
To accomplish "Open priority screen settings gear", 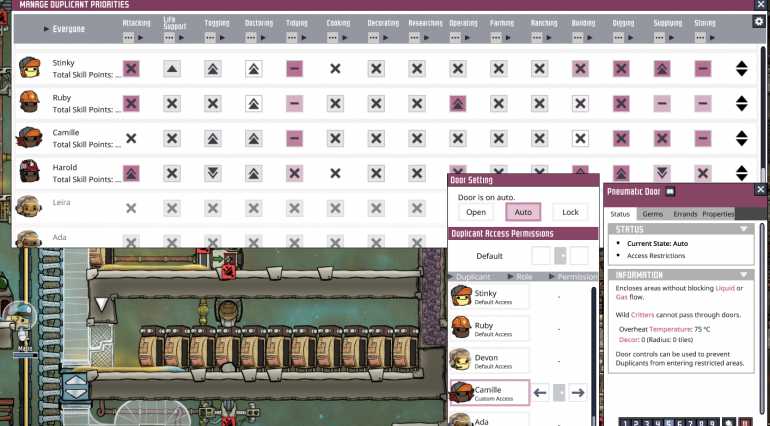I will pyautogui.click(x=759, y=22).
